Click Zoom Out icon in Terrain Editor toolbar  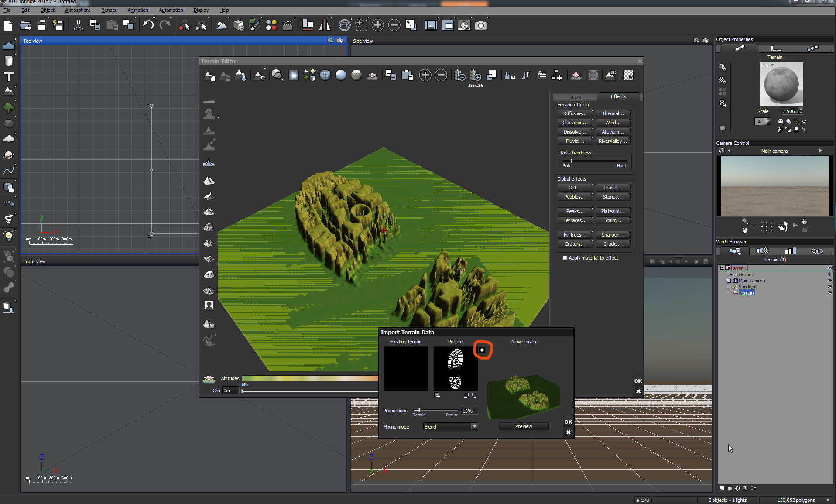(441, 75)
